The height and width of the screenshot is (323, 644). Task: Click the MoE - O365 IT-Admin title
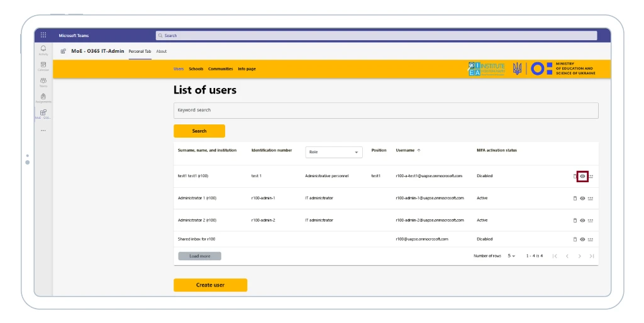coord(97,52)
